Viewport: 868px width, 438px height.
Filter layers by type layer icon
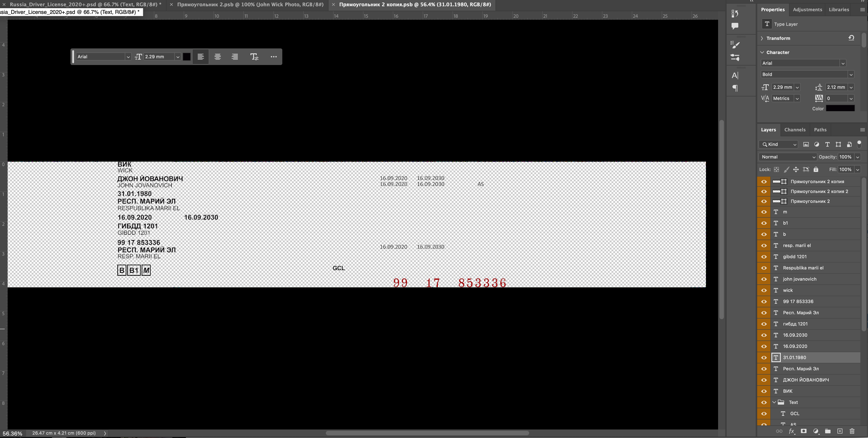pyautogui.click(x=827, y=144)
